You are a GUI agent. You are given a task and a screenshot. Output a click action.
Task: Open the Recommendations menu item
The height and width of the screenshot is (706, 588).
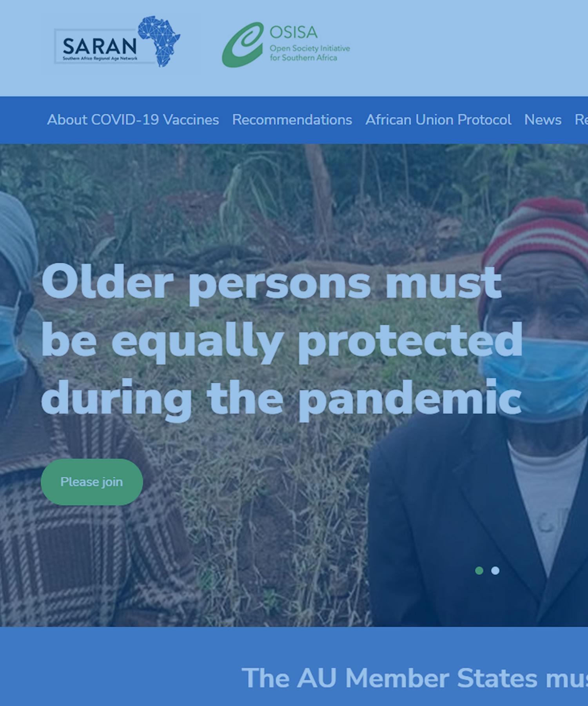tap(292, 120)
